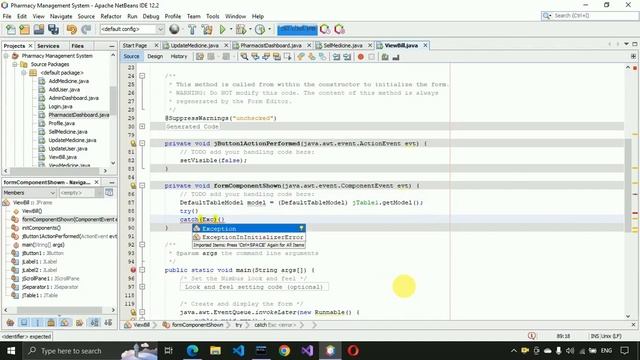
Task: Toggle Fully Qualified Names in Navigator
Action: click(x=79, y=323)
